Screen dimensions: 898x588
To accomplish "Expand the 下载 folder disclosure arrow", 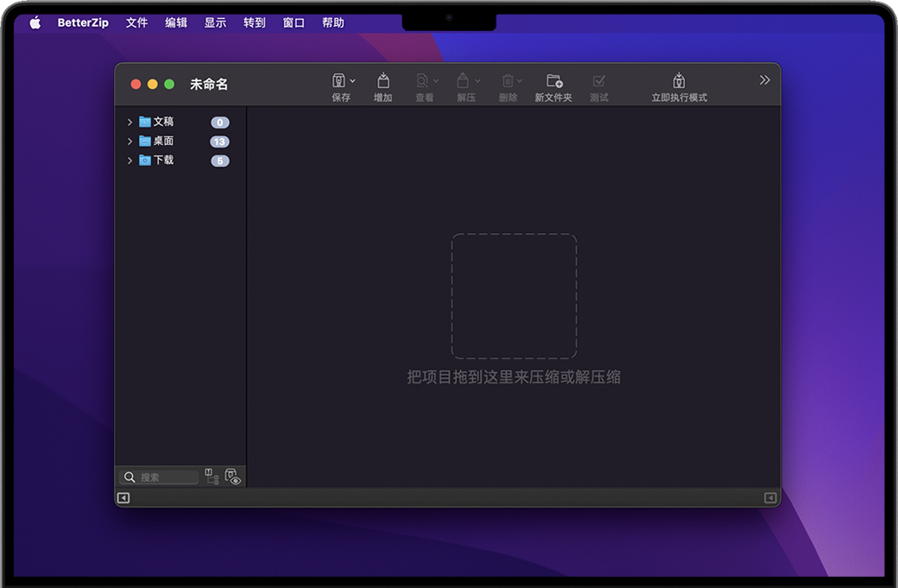I will click(130, 161).
